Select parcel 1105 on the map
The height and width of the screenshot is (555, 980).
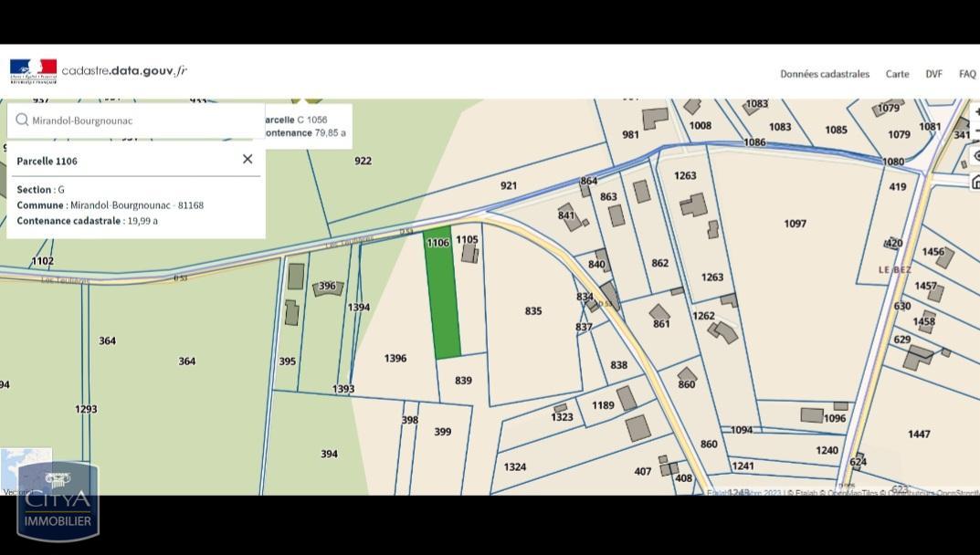point(467,239)
